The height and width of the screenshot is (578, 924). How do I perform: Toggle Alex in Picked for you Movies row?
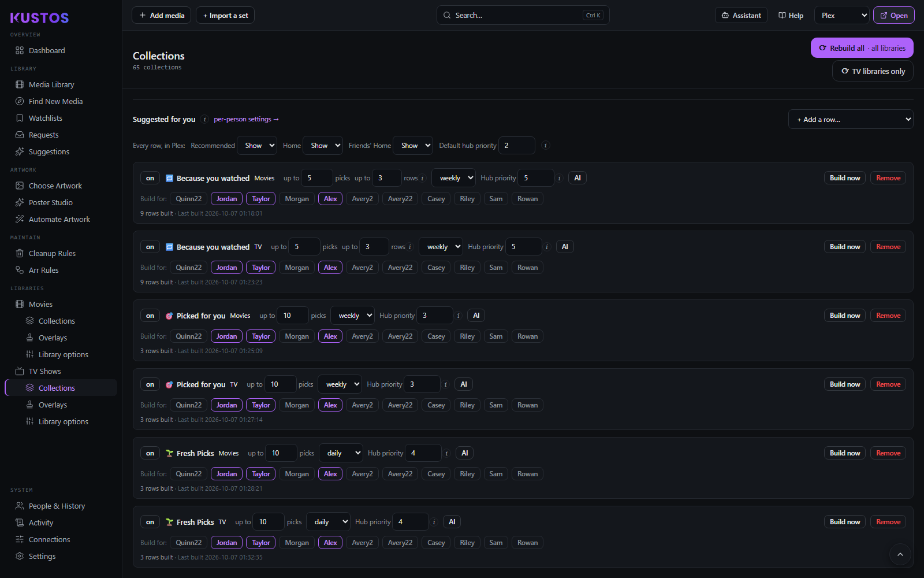coord(330,336)
